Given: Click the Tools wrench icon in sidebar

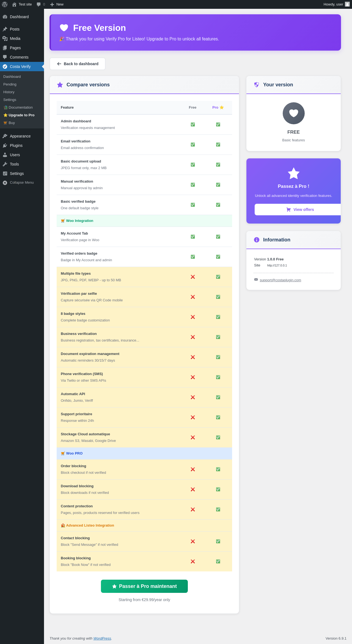Looking at the screenshot, I should click(5, 164).
